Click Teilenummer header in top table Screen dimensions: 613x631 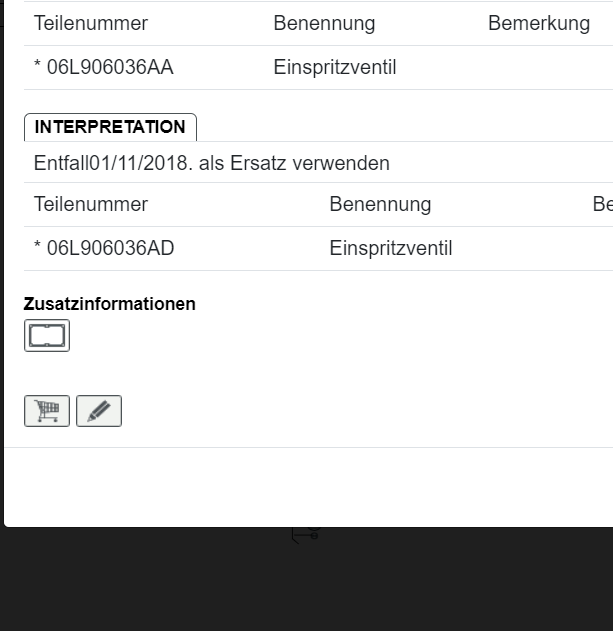(x=91, y=23)
